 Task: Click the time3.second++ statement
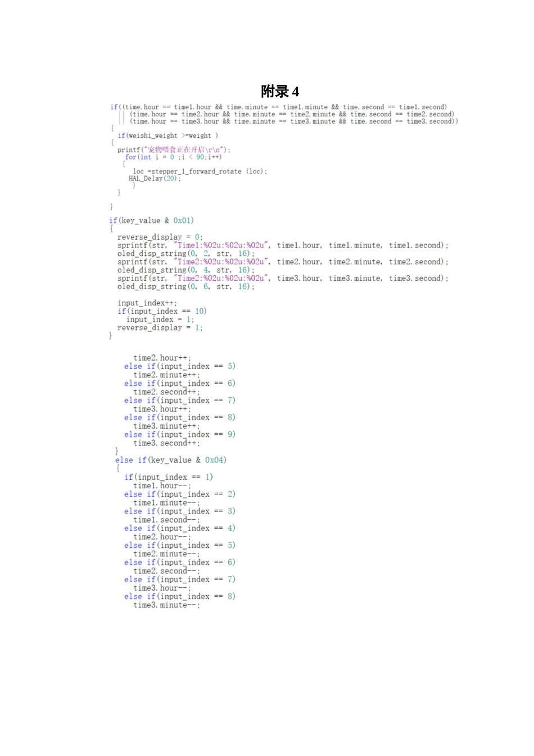point(166,443)
